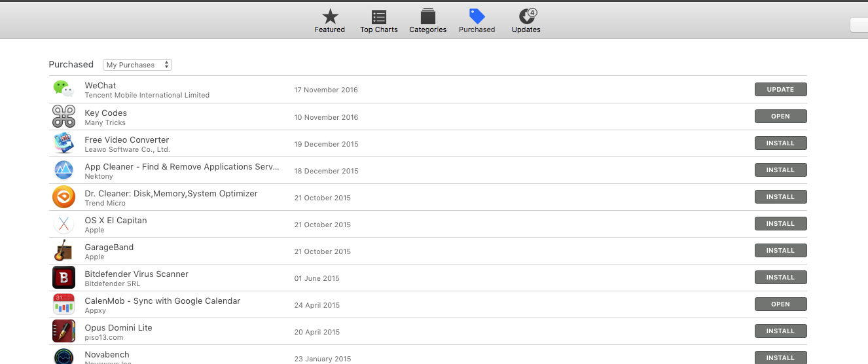Click Bitdefender Virus Scanner icon
The height and width of the screenshot is (364, 868).
(x=63, y=278)
